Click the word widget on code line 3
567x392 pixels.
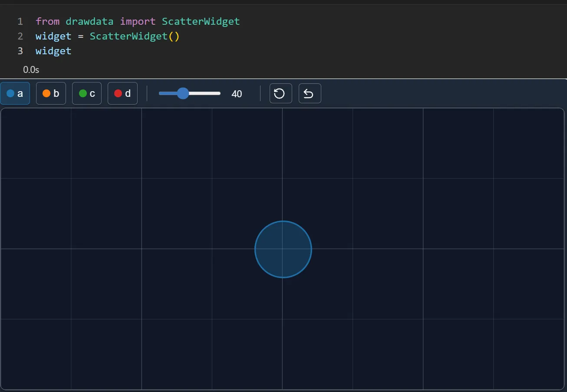click(x=53, y=51)
